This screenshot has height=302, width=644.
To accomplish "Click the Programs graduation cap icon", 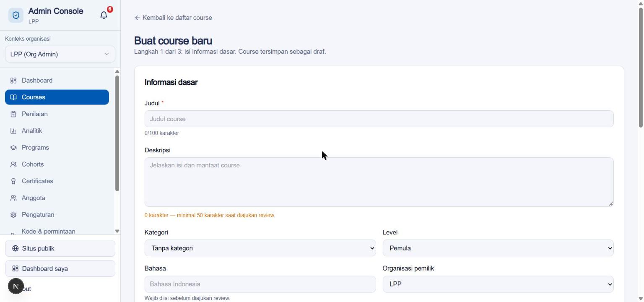I will pos(13,148).
